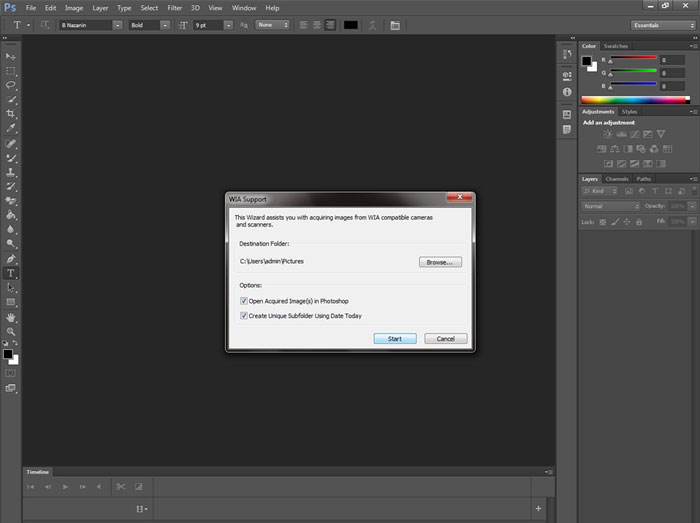The width and height of the screenshot is (700, 523).
Task: Open anti-aliasing None dropdown
Action: 272,25
